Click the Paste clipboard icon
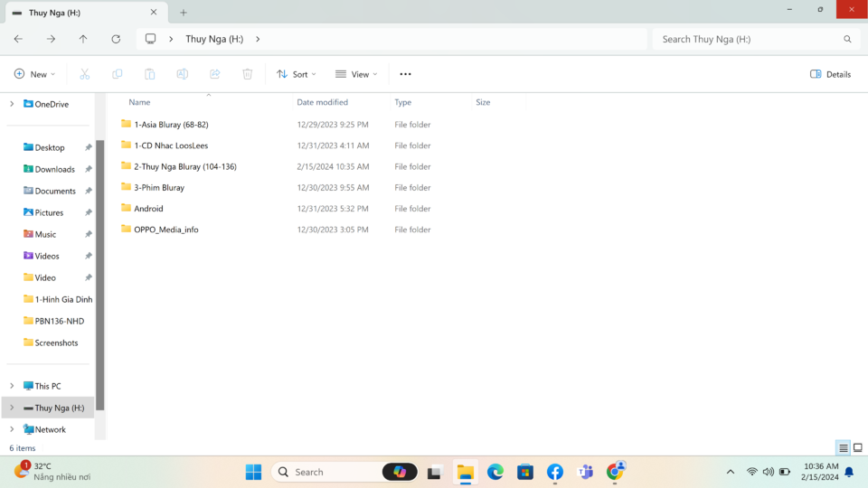The image size is (868, 488). pyautogui.click(x=149, y=74)
